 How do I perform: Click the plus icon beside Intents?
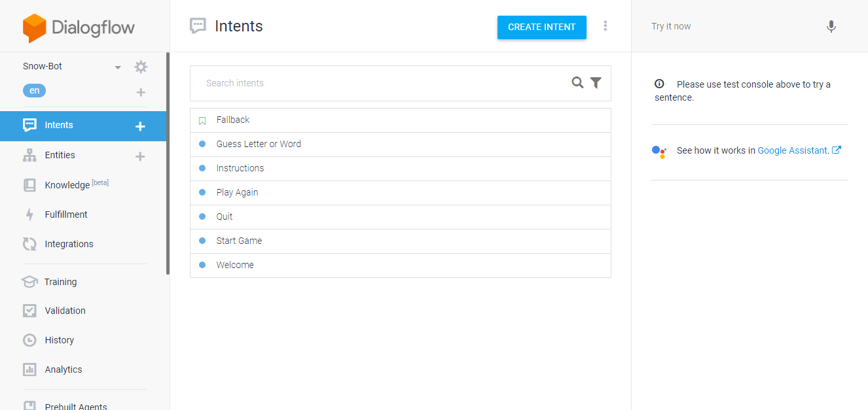[140, 126]
